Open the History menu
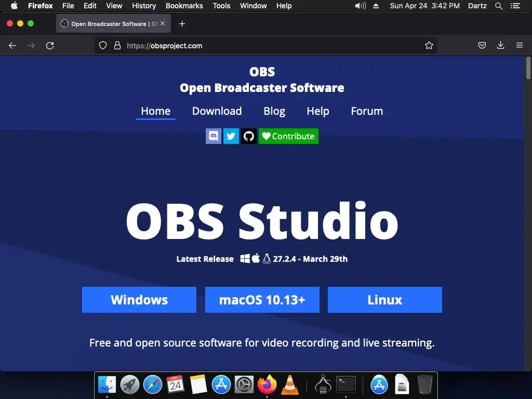 [144, 6]
